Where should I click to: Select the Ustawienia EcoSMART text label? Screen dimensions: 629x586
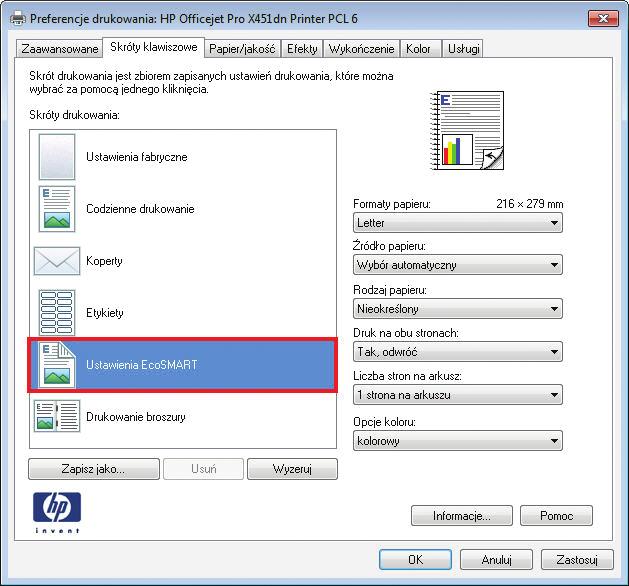[x=142, y=365]
